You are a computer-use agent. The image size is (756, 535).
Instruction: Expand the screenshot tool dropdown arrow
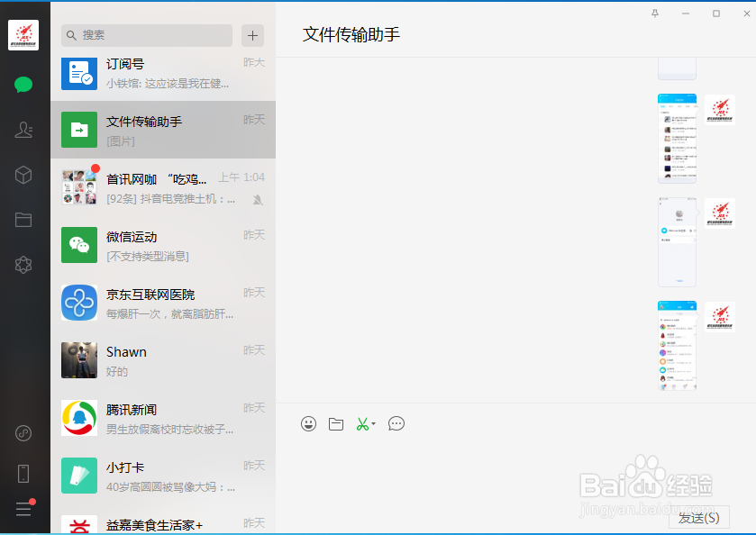tap(373, 423)
